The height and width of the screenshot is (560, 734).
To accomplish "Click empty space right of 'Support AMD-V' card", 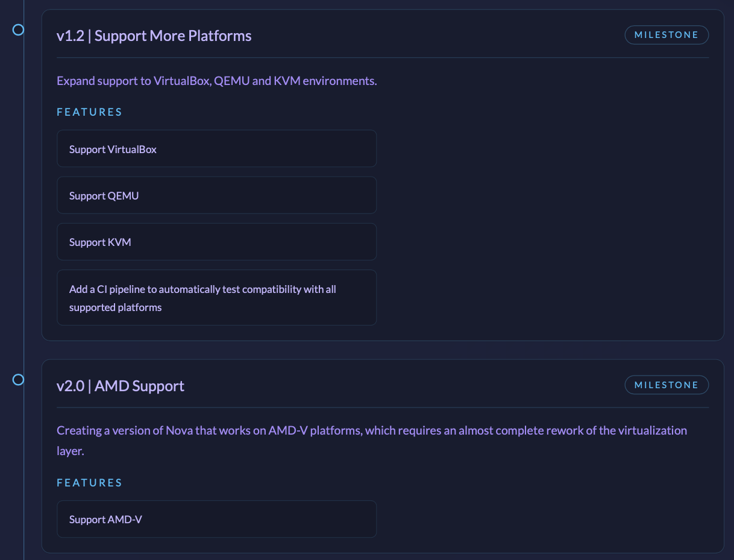I will click(542, 519).
